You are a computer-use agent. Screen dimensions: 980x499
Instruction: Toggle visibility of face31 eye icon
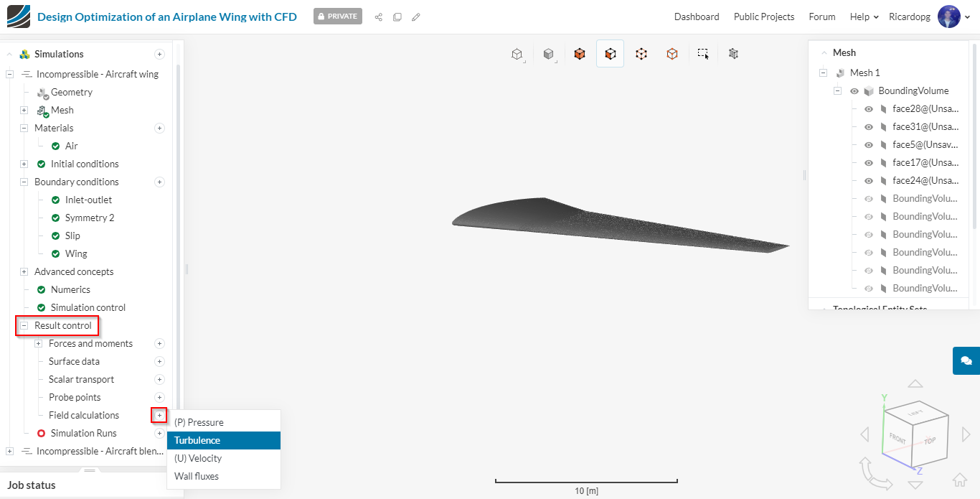pos(869,127)
